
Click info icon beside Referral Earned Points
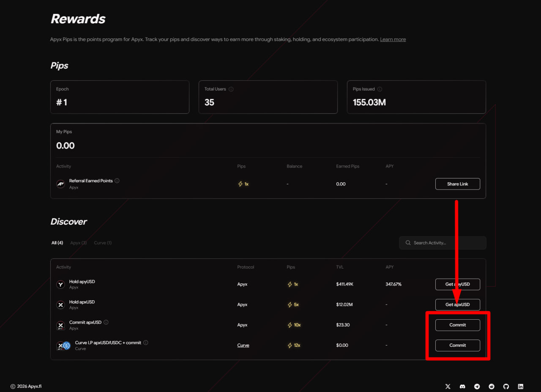(x=117, y=181)
